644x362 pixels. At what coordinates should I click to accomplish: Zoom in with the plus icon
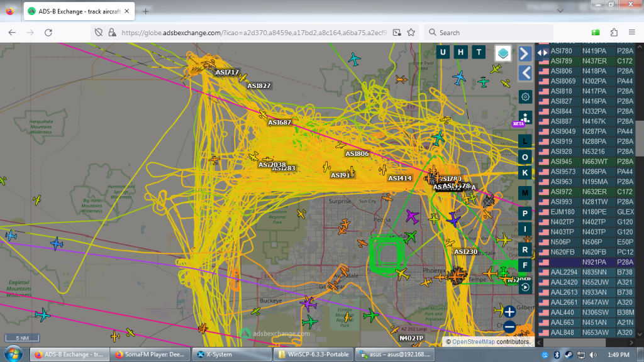point(509,312)
